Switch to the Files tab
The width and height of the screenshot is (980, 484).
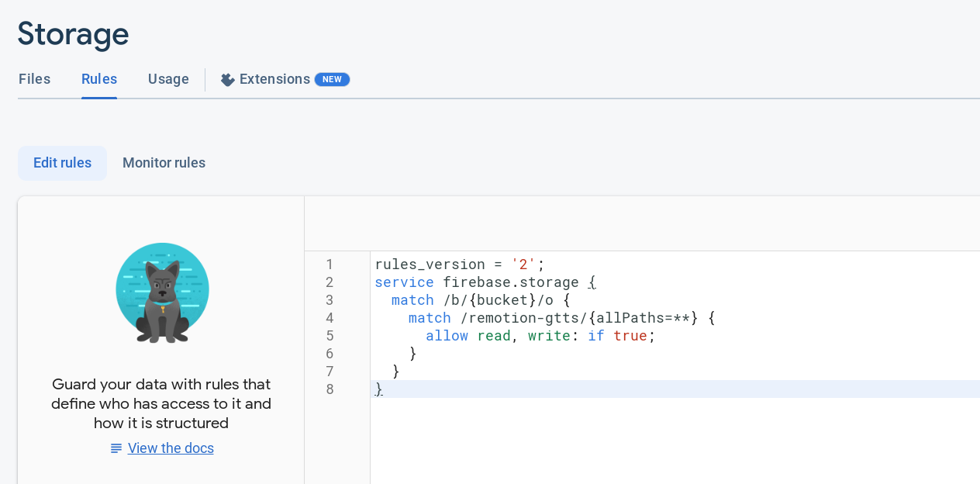(34, 79)
